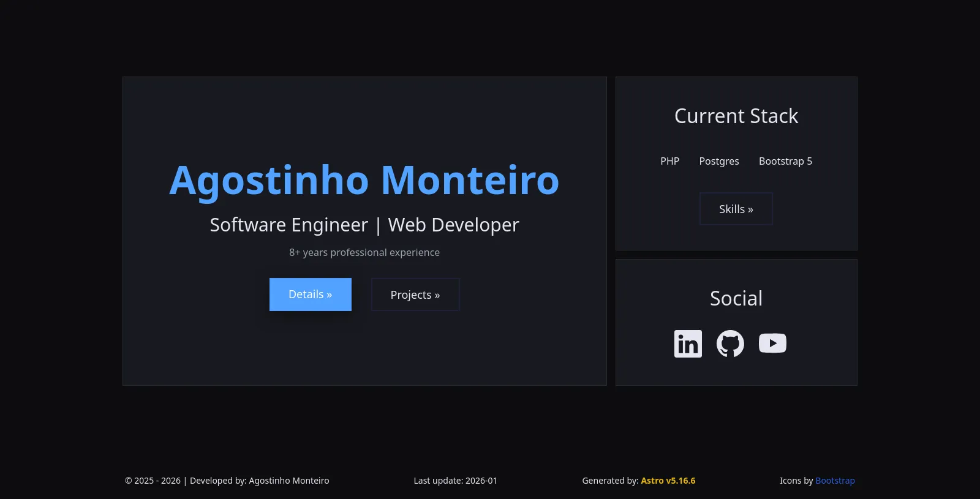Select the PHP stack item
This screenshot has height=499, width=980.
(x=670, y=161)
